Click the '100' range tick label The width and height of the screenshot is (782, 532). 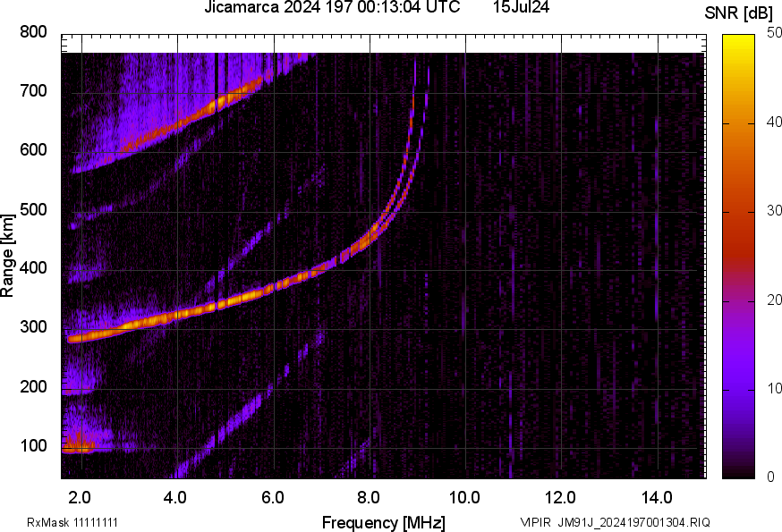tap(33, 445)
